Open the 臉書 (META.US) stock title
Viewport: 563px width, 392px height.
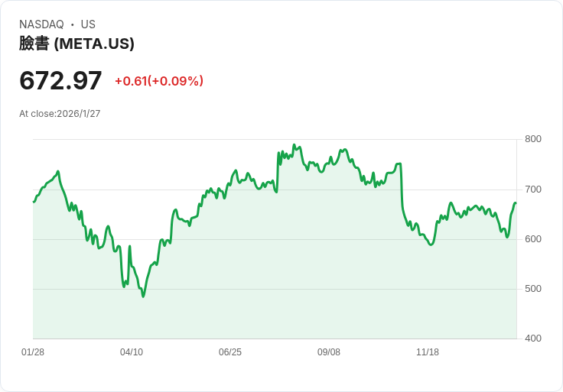[x=76, y=44]
